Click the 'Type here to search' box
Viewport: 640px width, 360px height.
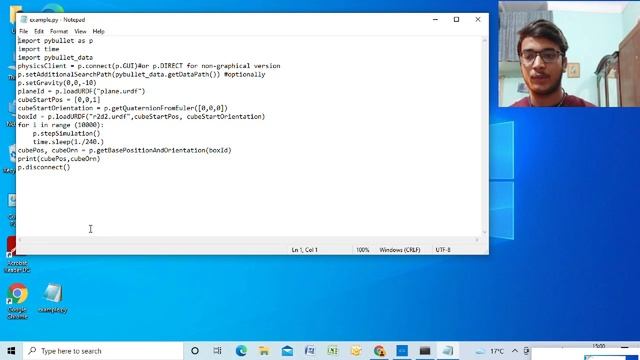click(x=103, y=351)
